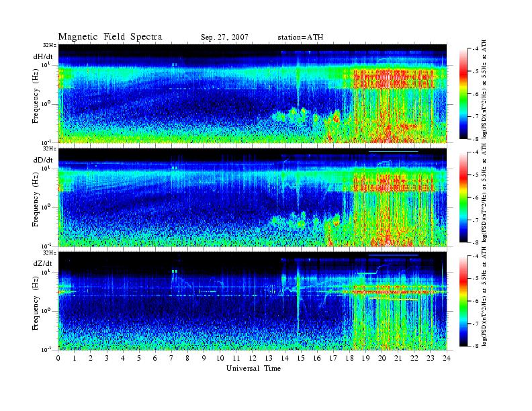Click hour tick "0" on the time axis

58,358
